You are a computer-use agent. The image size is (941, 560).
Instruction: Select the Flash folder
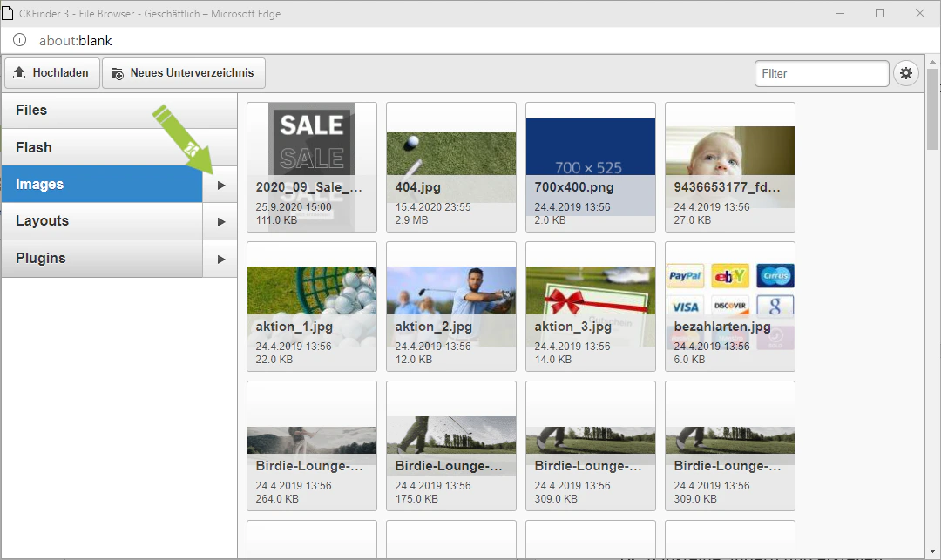tap(118, 147)
